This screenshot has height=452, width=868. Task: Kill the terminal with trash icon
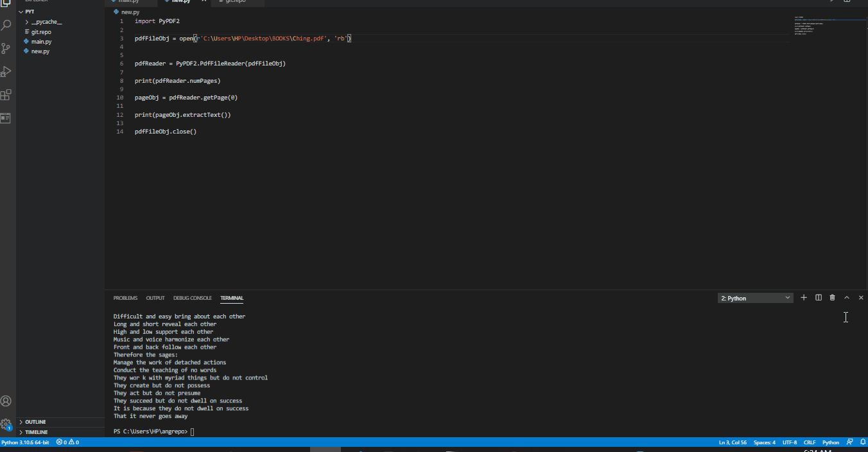(x=832, y=297)
